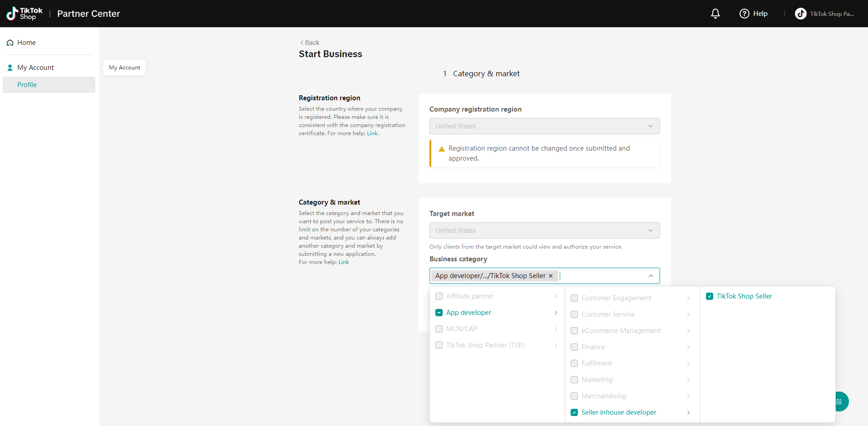Go Back from Start Business
Image resolution: width=868 pixels, height=426 pixels.
click(x=309, y=43)
